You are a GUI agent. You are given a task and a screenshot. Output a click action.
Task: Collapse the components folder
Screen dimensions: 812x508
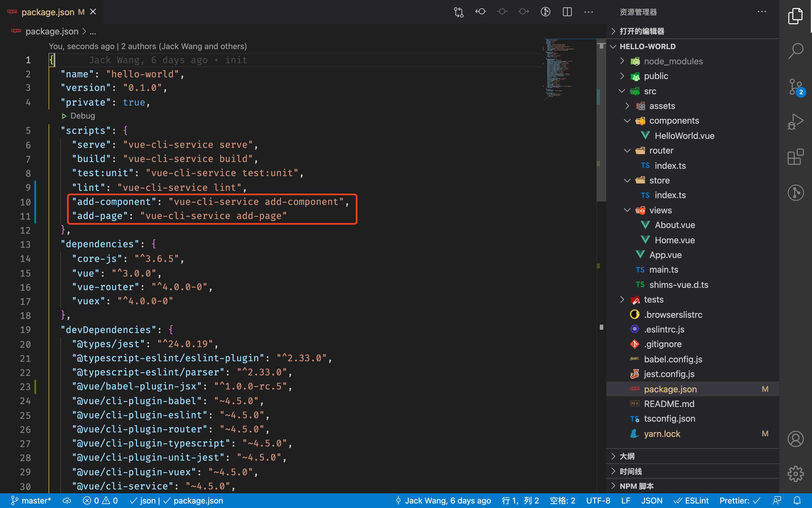[692, 121]
